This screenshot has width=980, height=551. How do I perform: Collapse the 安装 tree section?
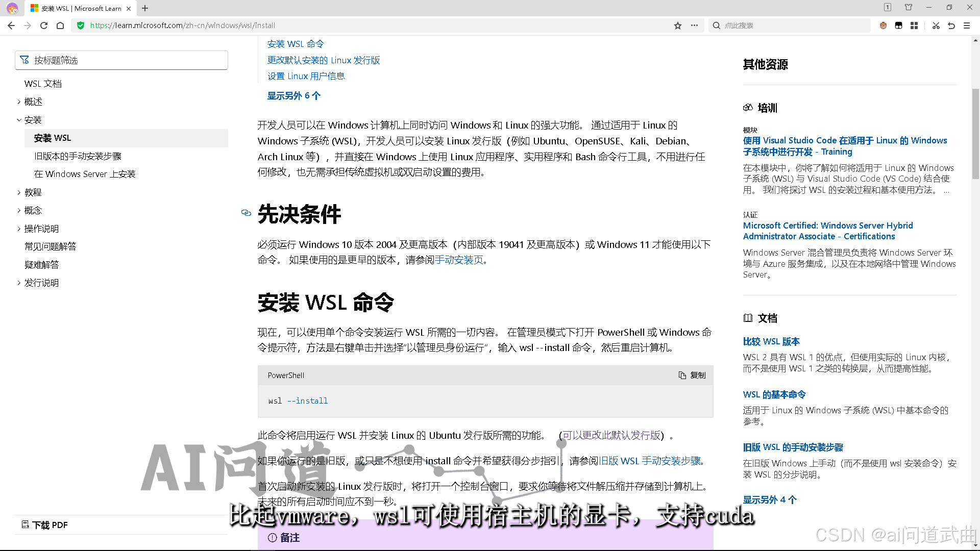tap(19, 120)
